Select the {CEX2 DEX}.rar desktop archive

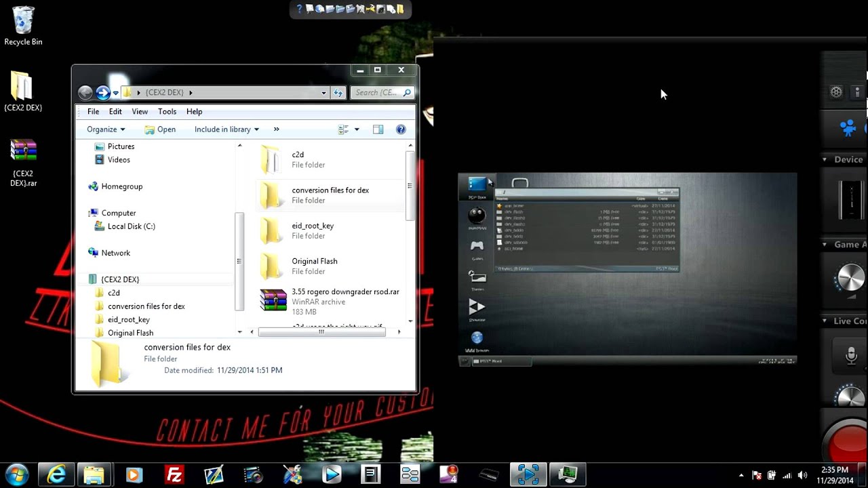coord(23,163)
